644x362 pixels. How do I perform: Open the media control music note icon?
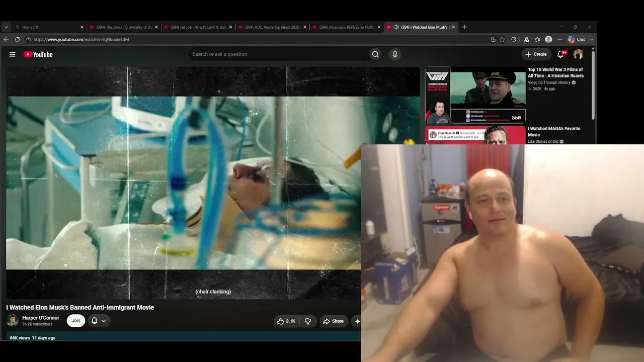(x=526, y=39)
